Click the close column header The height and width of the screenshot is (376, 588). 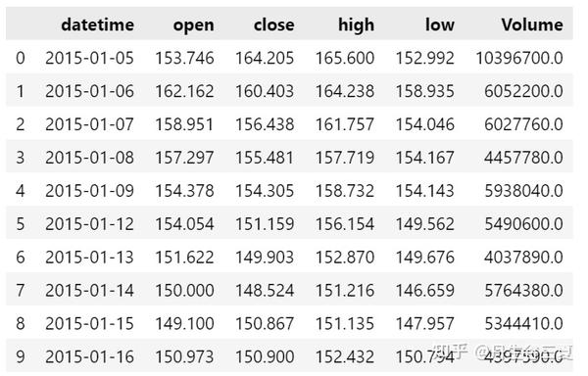coord(274,25)
